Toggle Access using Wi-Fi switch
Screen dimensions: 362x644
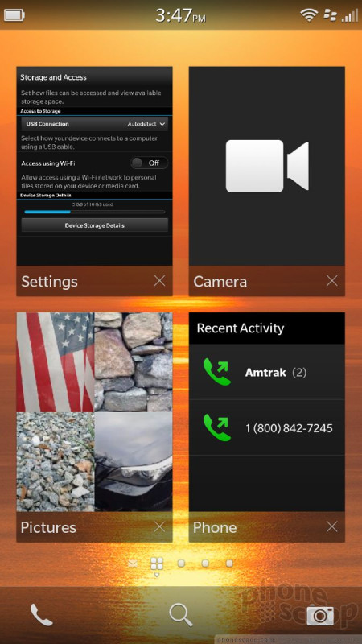[x=150, y=163]
